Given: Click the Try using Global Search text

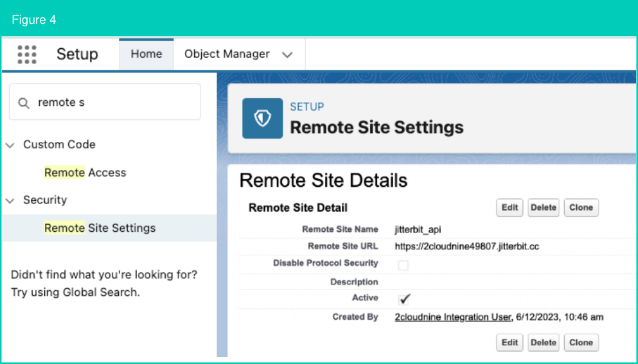Looking at the screenshot, I should click(x=75, y=293).
